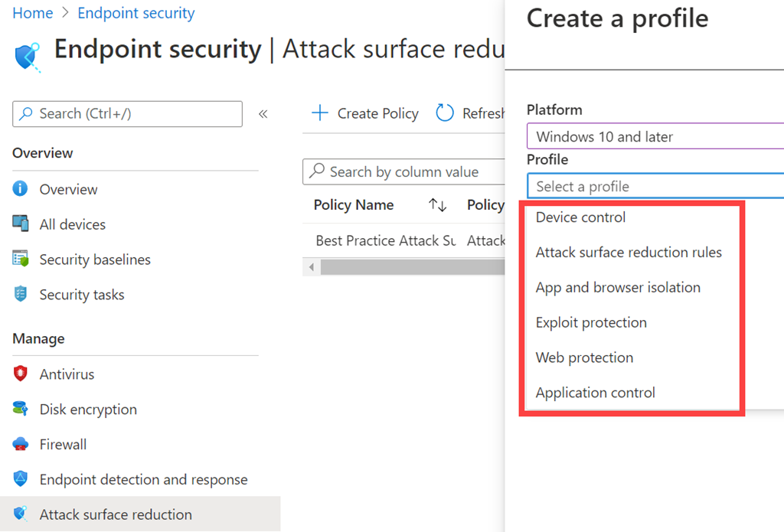Select the Exploit protection option
Screen dimensions: 784x532
point(591,322)
